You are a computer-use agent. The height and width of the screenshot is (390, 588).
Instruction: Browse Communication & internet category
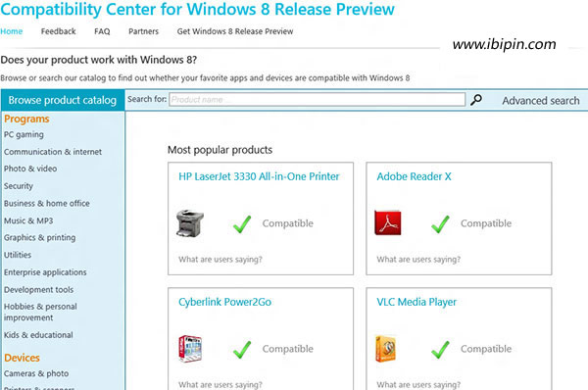pos(53,152)
